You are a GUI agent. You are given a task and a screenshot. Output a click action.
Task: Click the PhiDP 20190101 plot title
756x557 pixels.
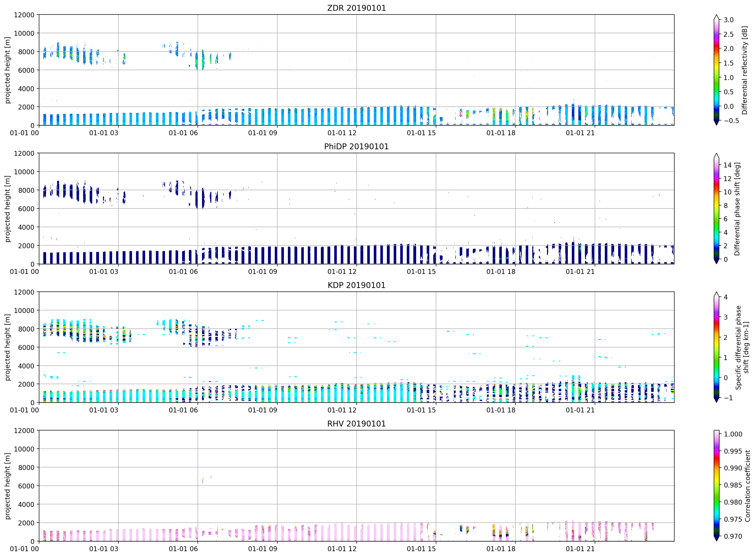click(356, 146)
